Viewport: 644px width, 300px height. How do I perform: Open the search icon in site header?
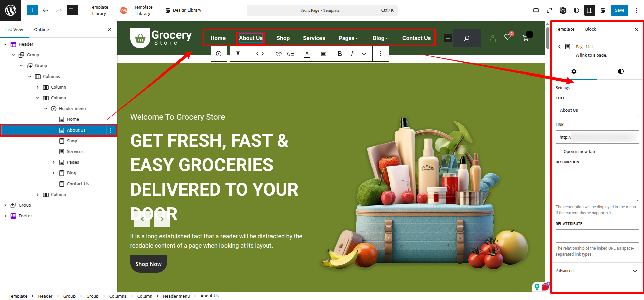(x=467, y=38)
